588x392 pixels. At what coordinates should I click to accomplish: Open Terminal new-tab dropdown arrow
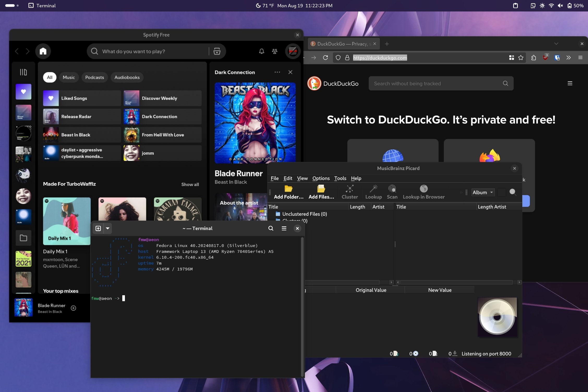tap(107, 228)
